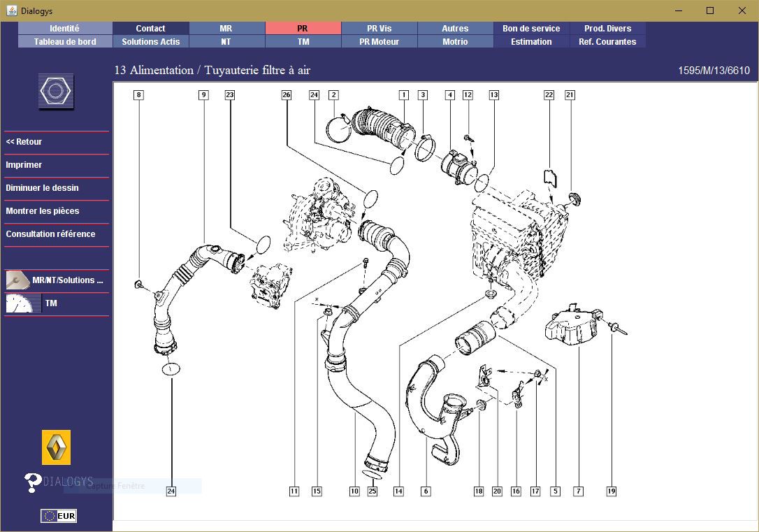Click the Renault logo icon
Viewport: 759px width, 532px height.
[56, 447]
